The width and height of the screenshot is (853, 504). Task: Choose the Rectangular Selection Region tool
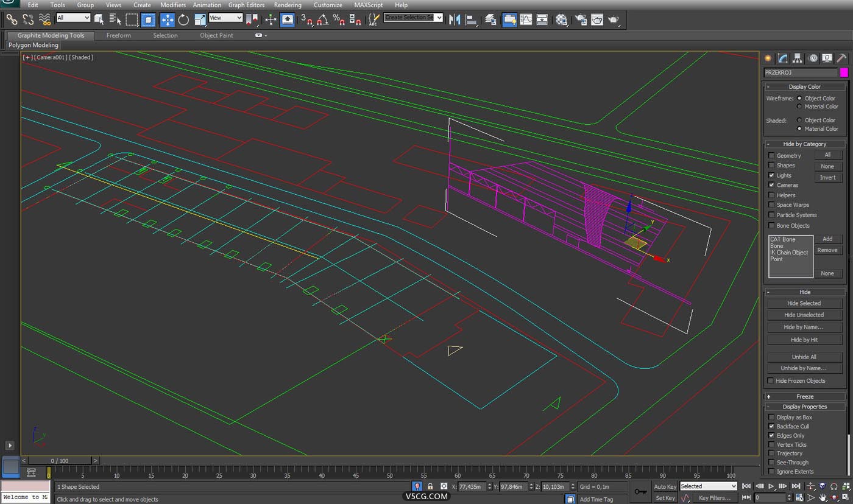[132, 19]
